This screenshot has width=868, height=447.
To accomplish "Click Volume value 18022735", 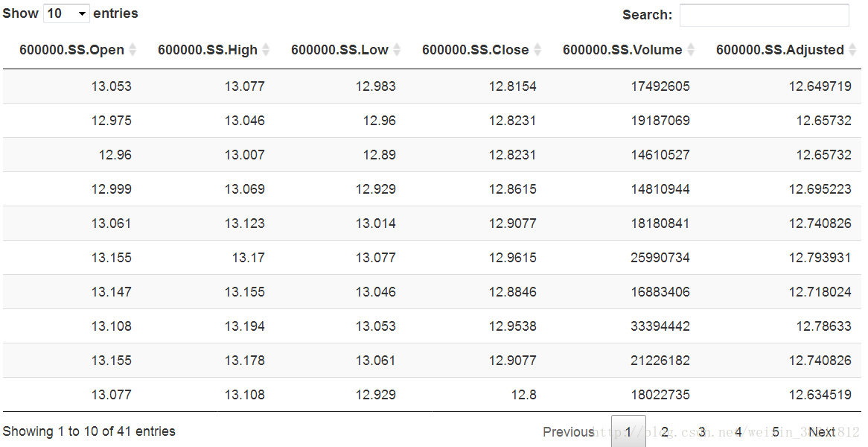I will [660, 396].
